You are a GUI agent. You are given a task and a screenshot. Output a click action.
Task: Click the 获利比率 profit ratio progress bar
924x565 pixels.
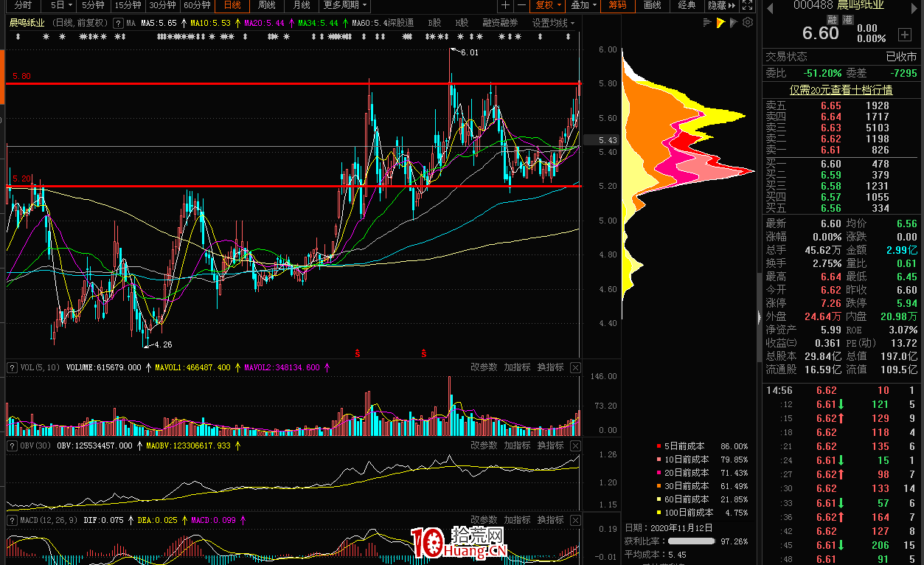point(691,541)
